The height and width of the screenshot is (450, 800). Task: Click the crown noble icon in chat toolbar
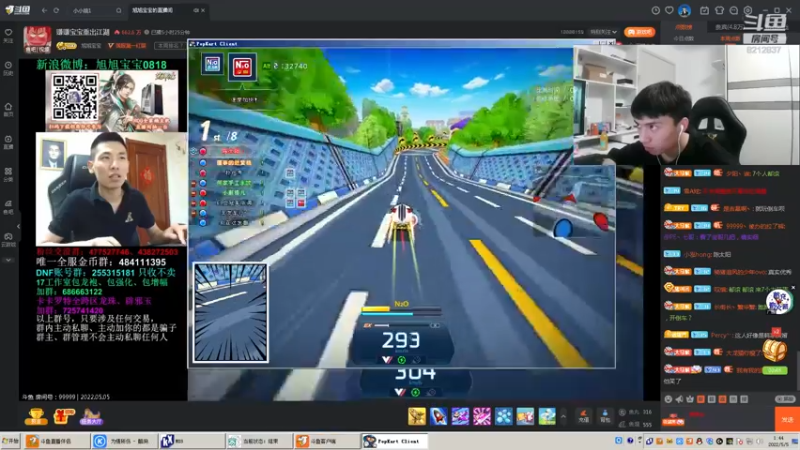click(690, 399)
